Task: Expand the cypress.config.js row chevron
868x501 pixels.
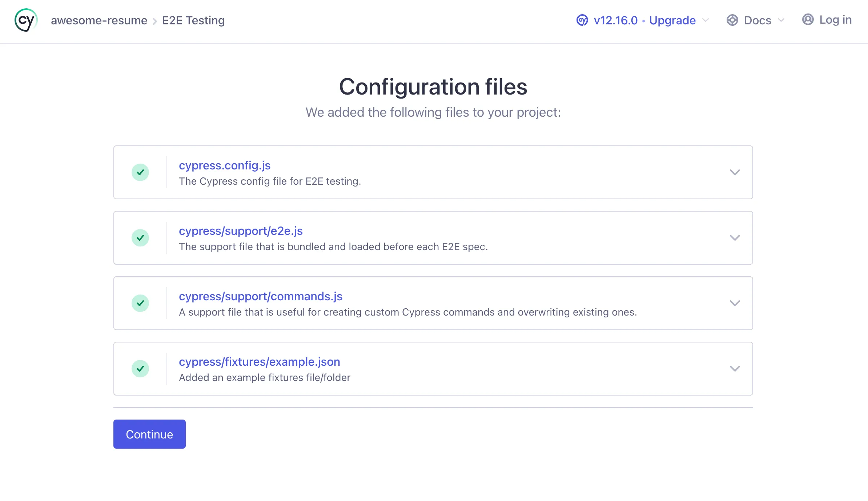Action: click(x=735, y=172)
